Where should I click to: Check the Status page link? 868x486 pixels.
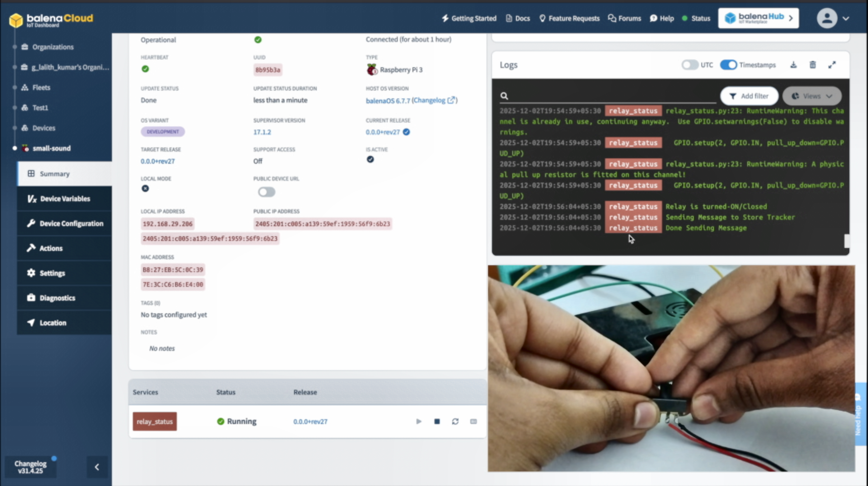point(696,18)
